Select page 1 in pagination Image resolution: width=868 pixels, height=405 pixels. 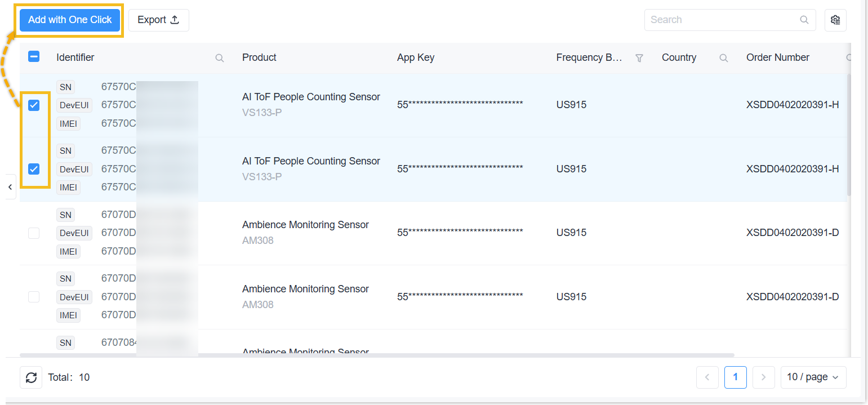point(735,377)
